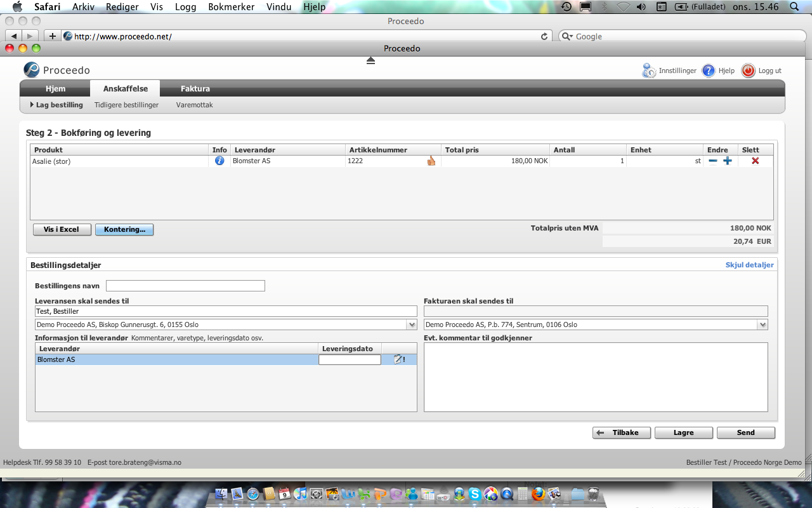Open the Hjelp question mark icon
The image size is (812, 508).
pos(709,70)
